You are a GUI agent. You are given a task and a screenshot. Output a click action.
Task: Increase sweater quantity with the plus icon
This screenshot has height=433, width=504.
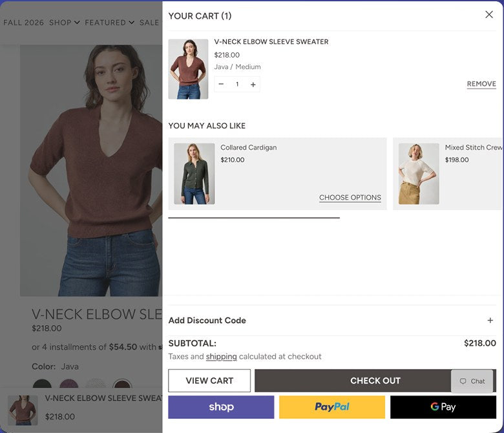point(253,84)
